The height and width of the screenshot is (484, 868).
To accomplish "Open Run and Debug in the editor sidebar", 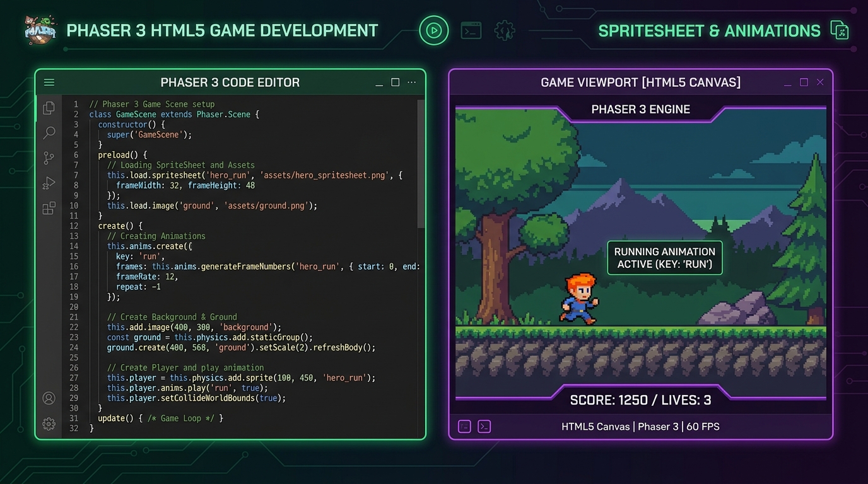I will (49, 183).
